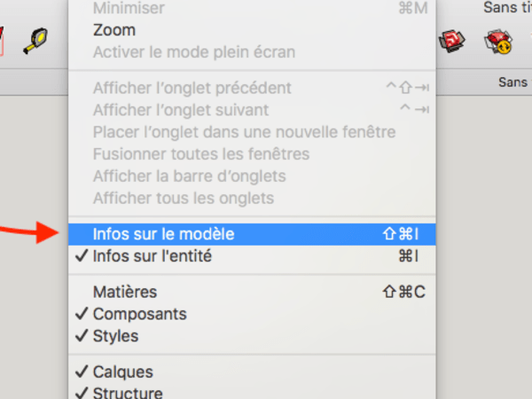The width and height of the screenshot is (532, 399).
Task: Click the Sans titre window title
Action: [x=507, y=8]
